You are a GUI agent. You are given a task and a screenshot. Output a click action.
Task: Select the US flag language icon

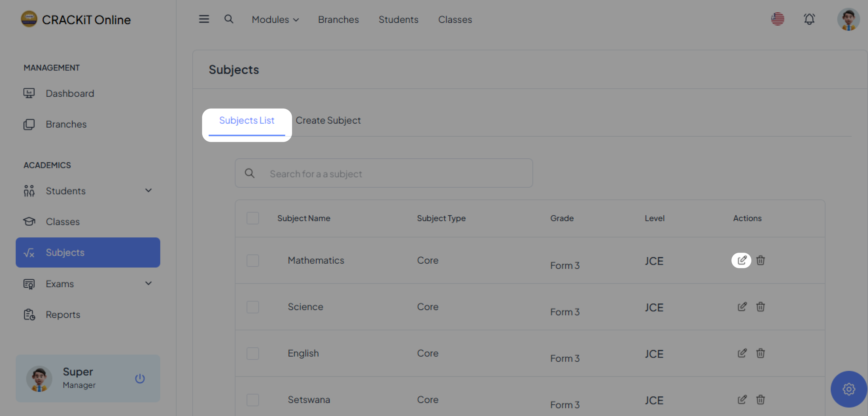pyautogui.click(x=777, y=19)
